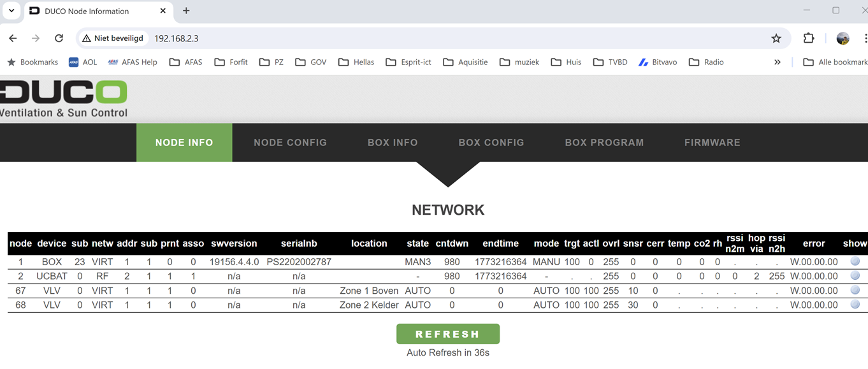Screen dimensions: 868x369
Task: Click swversion value 19156.4.4.0
Action: pyautogui.click(x=234, y=262)
